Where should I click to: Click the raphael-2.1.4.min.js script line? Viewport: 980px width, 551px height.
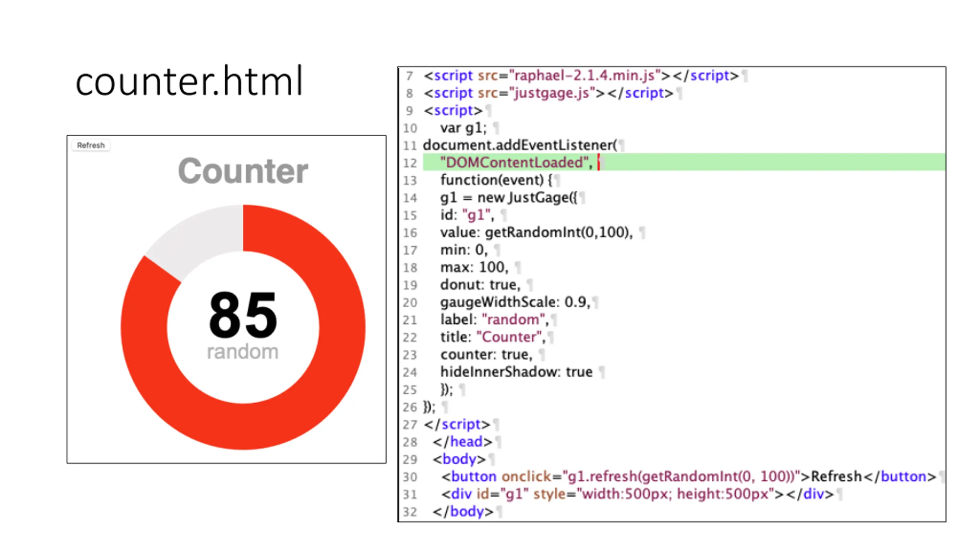[581, 75]
